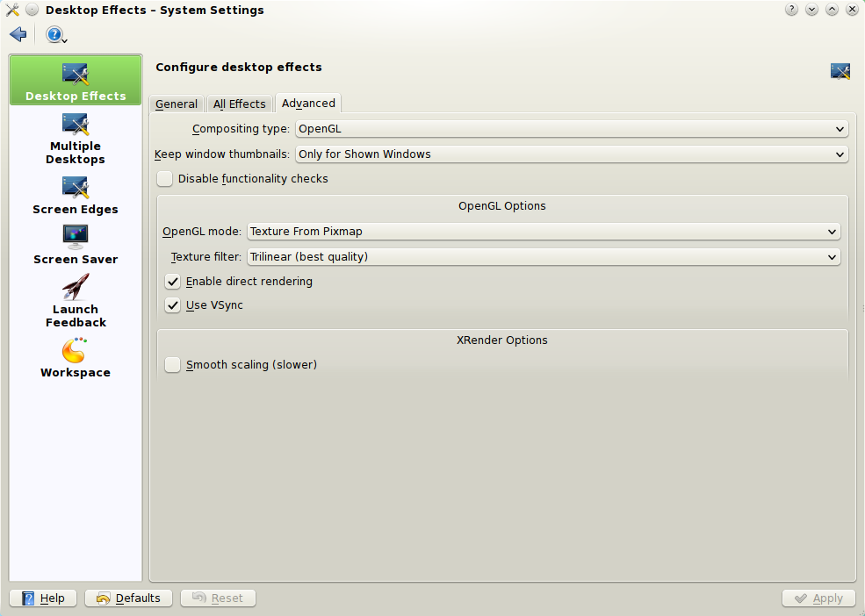
Task: Select Desktop Effects in the sidebar
Action: tap(76, 81)
